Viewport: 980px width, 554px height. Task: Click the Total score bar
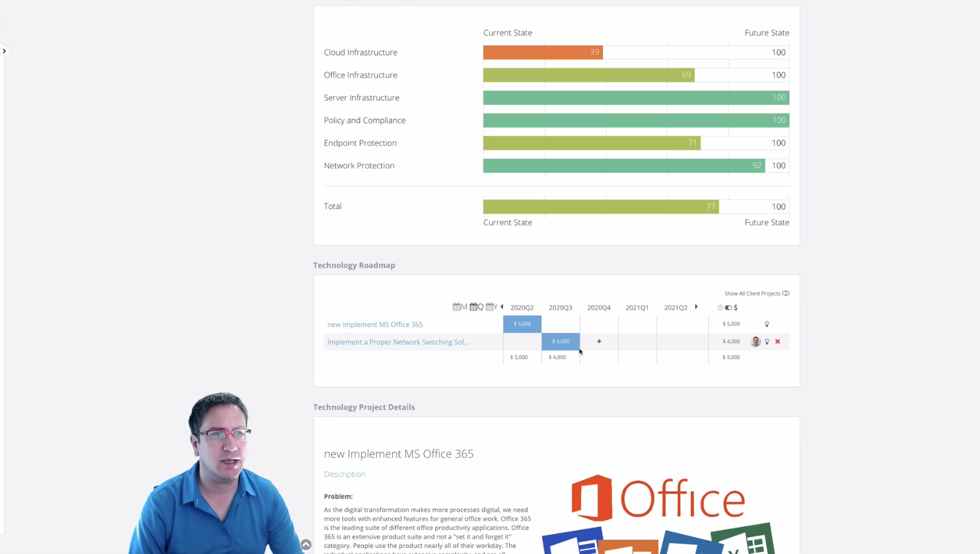click(x=601, y=206)
